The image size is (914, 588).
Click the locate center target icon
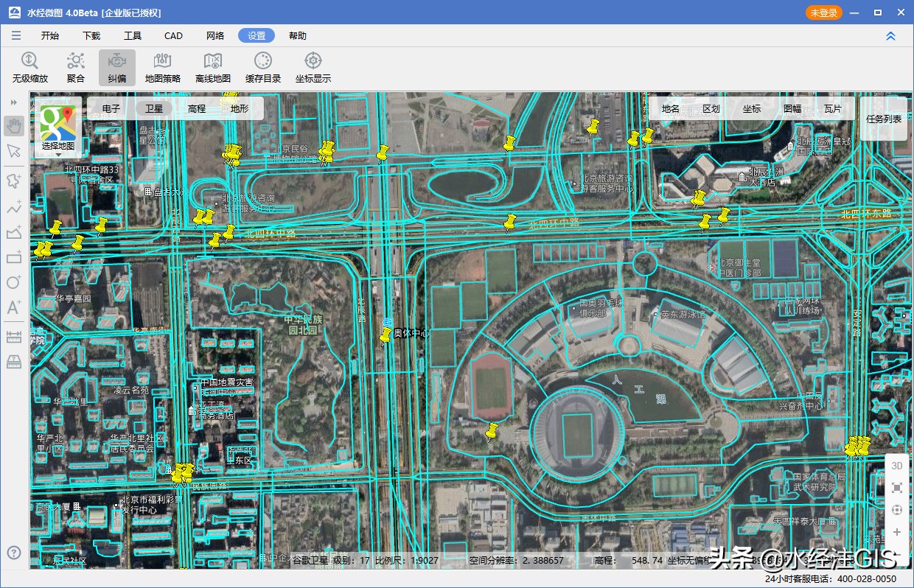(897, 510)
